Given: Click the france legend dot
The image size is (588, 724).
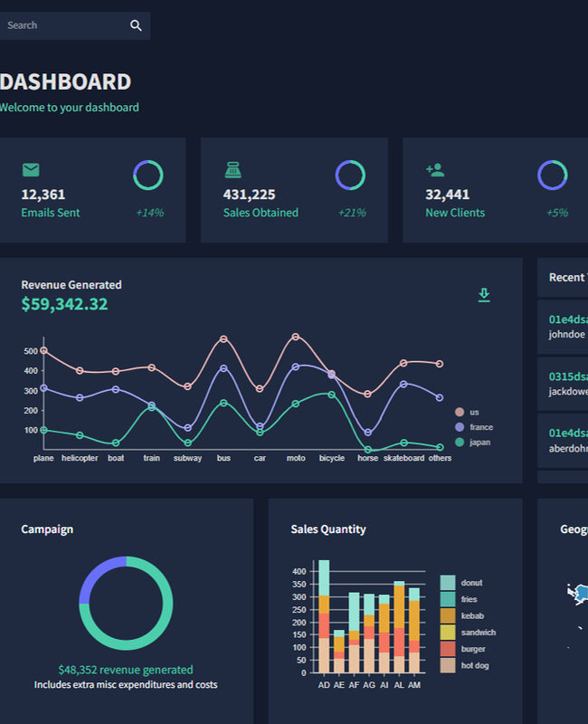Looking at the screenshot, I should click(x=460, y=427).
